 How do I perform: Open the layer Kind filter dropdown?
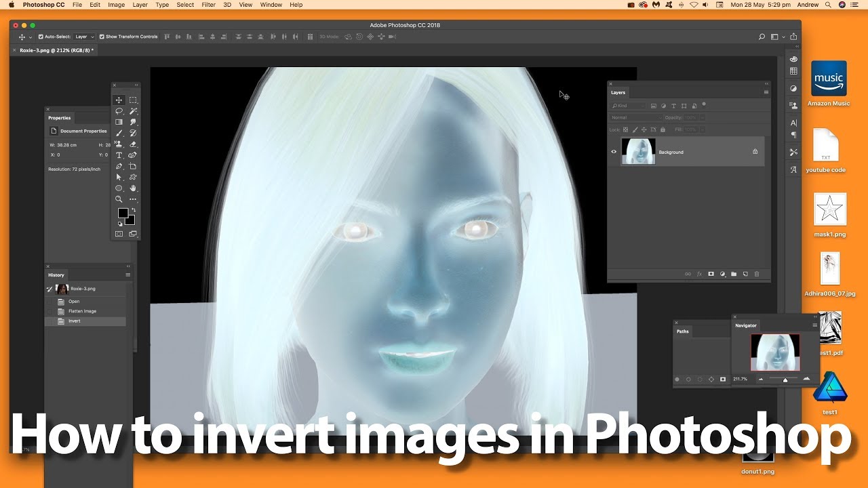pos(627,106)
